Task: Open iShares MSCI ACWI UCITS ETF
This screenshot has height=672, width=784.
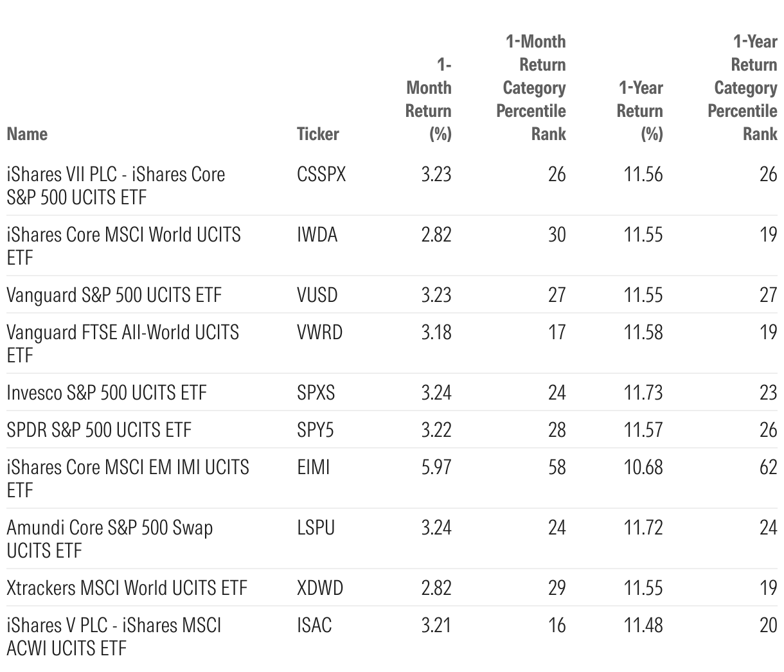Action: click(114, 636)
